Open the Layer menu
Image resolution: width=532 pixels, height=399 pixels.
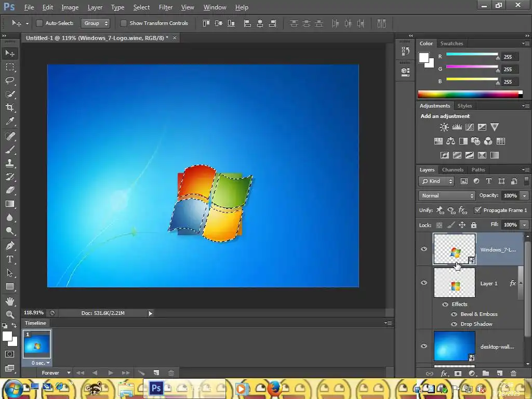(x=95, y=7)
